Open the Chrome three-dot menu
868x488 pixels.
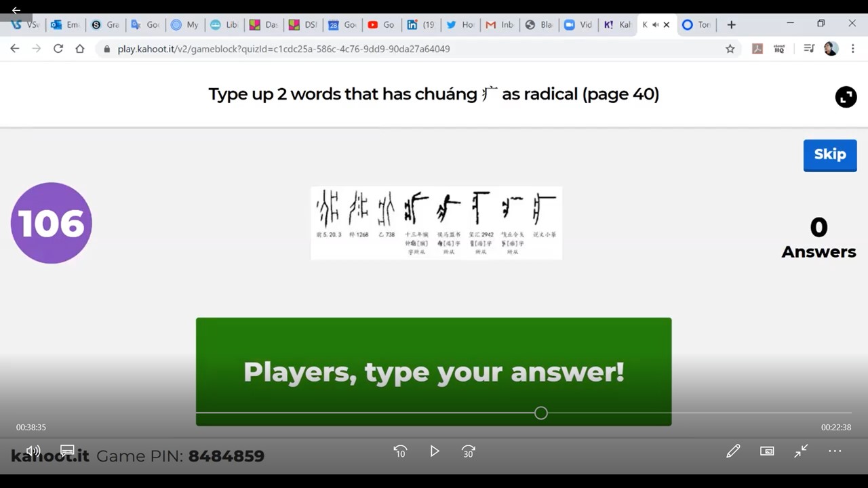click(x=852, y=49)
